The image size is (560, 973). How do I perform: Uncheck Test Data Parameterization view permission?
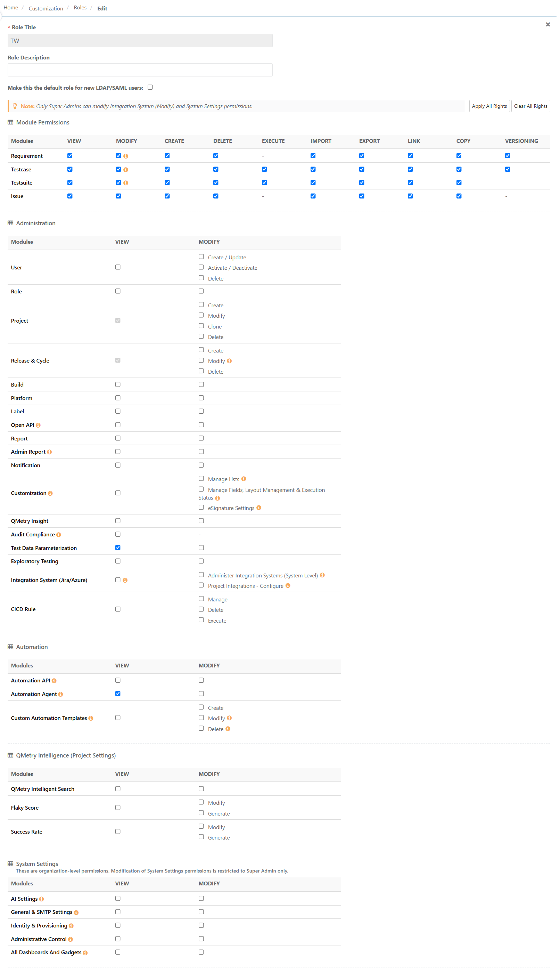[118, 548]
